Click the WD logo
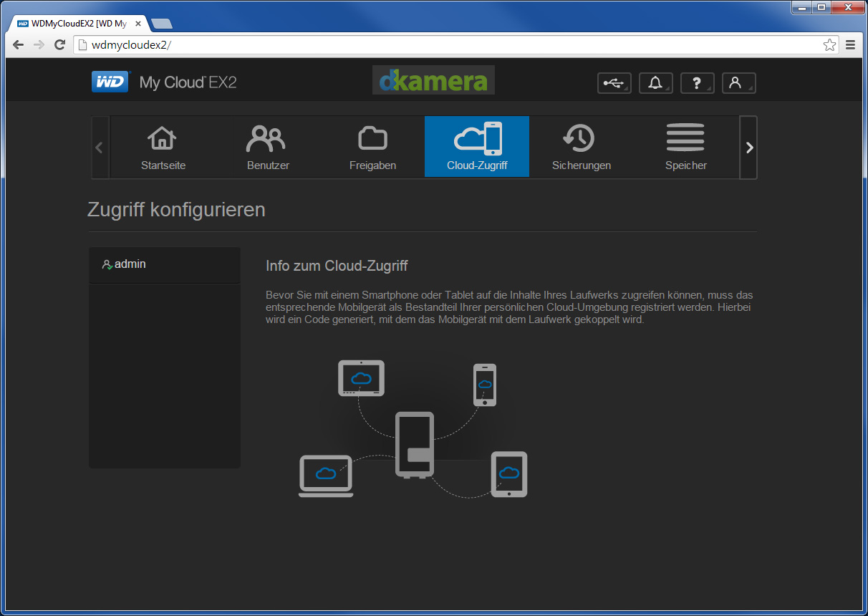Viewport: 868px width, 616px height. (110, 82)
